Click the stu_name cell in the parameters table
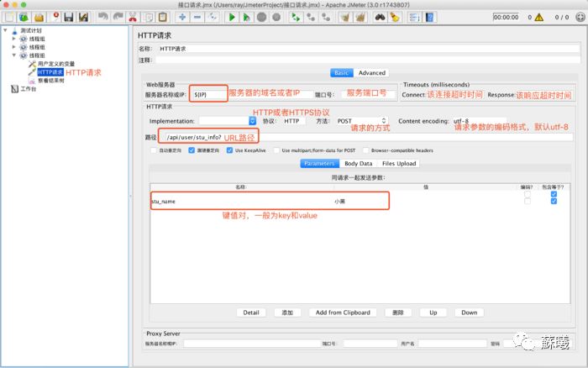 (x=242, y=202)
